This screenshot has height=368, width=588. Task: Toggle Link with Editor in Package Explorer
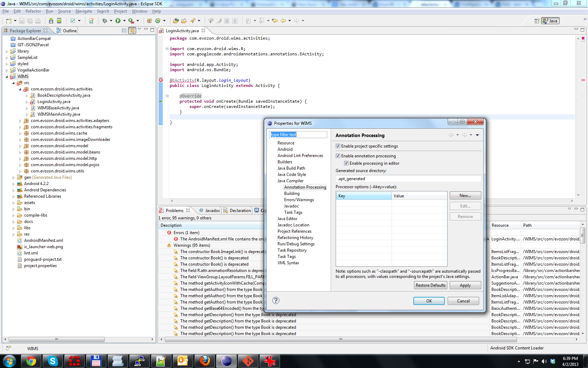pos(132,30)
